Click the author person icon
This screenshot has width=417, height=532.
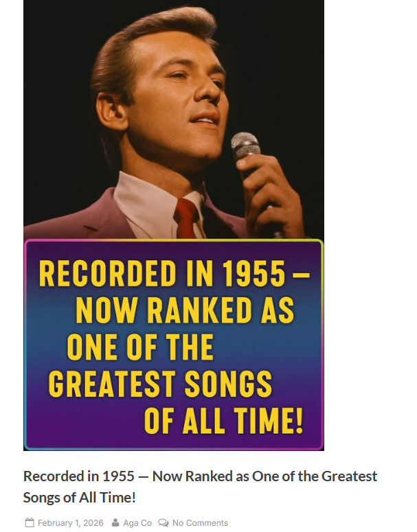coord(115,523)
